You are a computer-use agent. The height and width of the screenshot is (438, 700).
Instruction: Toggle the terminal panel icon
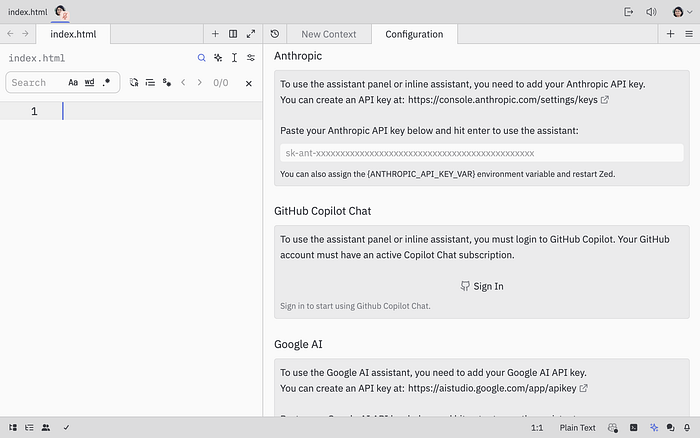point(633,427)
